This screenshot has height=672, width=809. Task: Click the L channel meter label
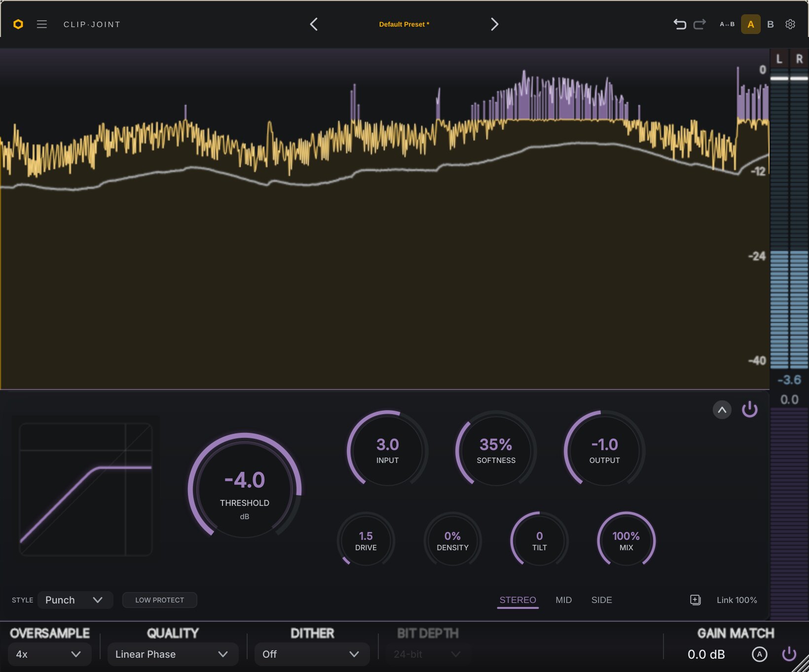point(779,59)
